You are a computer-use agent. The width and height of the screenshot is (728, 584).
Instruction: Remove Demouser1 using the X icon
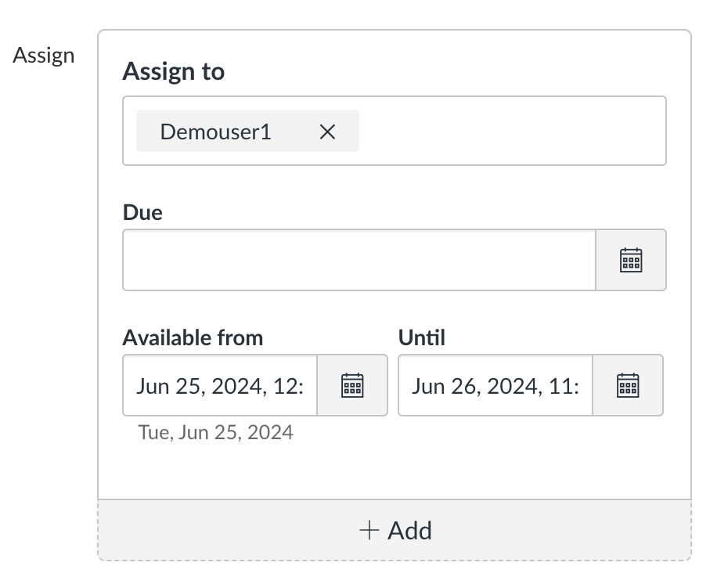tap(327, 132)
